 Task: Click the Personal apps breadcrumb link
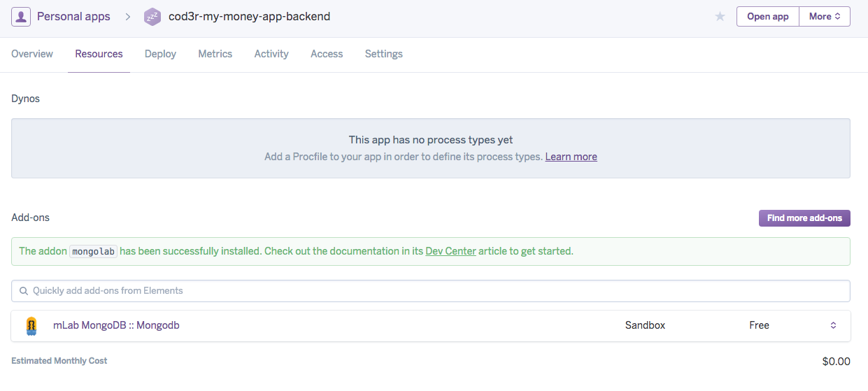pyautogui.click(x=73, y=17)
